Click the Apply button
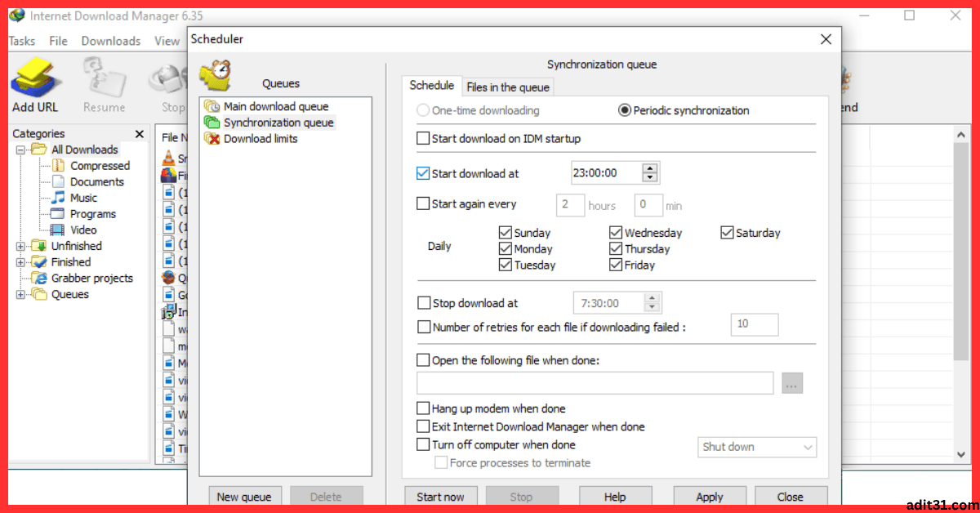Image resolution: width=980 pixels, height=513 pixels. pos(710,497)
